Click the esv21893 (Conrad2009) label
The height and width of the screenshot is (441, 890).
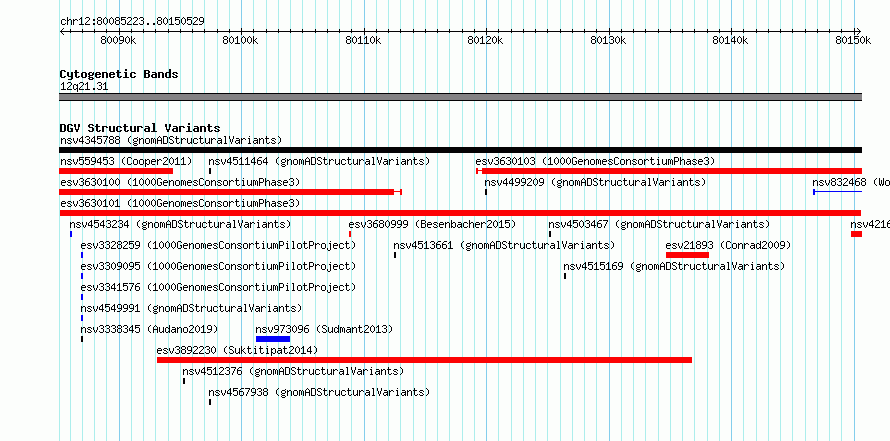click(x=728, y=245)
